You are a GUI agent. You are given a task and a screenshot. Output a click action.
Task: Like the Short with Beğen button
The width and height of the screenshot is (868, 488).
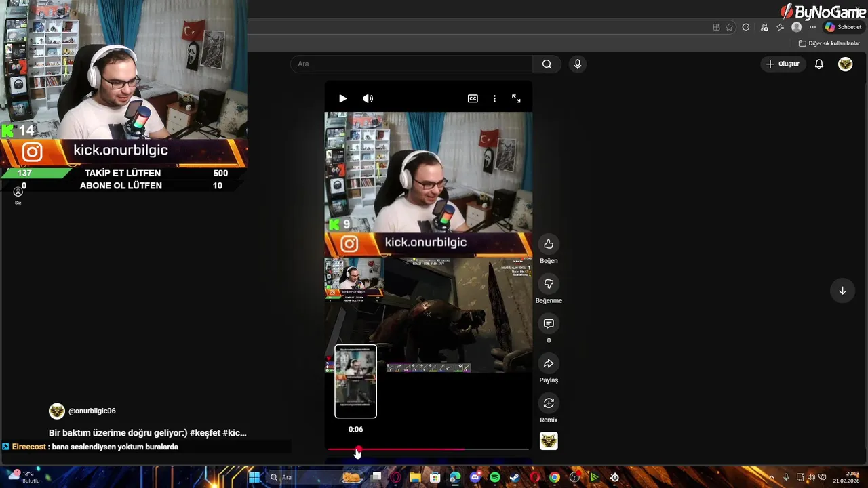tap(549, 244)
